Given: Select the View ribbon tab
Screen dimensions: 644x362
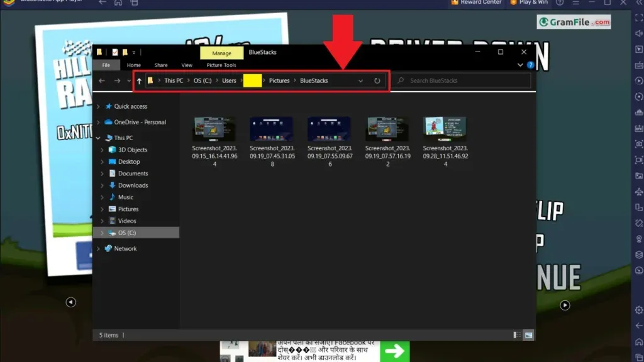Looking at the screenshot, I should [187, 65].
